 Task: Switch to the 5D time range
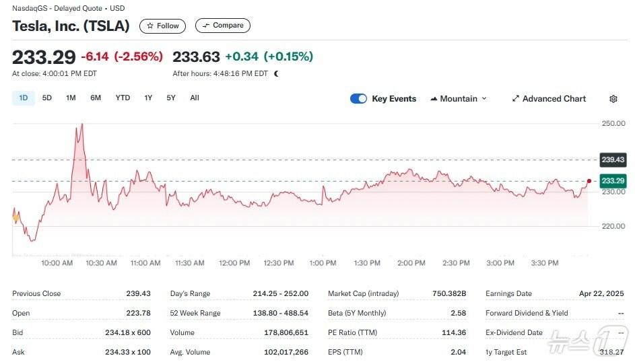click(47, 98)
